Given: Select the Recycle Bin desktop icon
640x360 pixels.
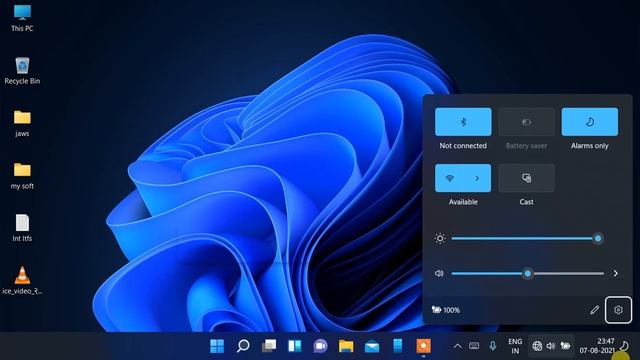Looking at the screenshot, I should [x=22, y=71].
